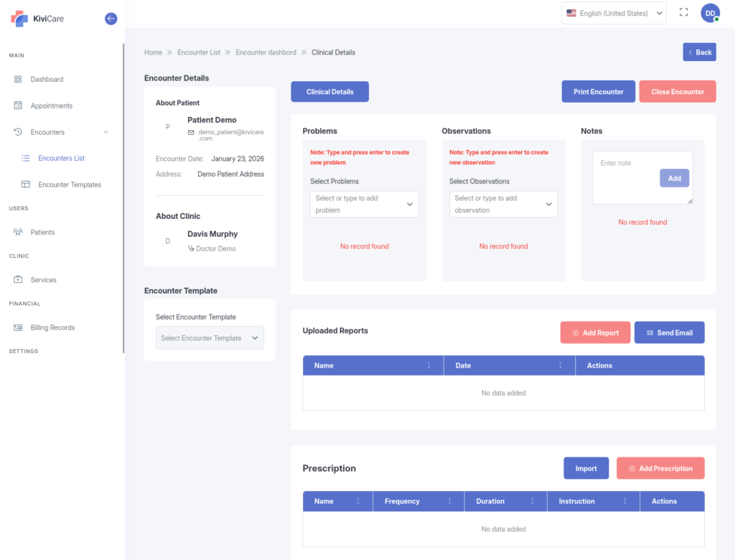Sort Uploaded Reports by Date column
Viewport: 735px width, 560px height.
(x=561, y=365)
